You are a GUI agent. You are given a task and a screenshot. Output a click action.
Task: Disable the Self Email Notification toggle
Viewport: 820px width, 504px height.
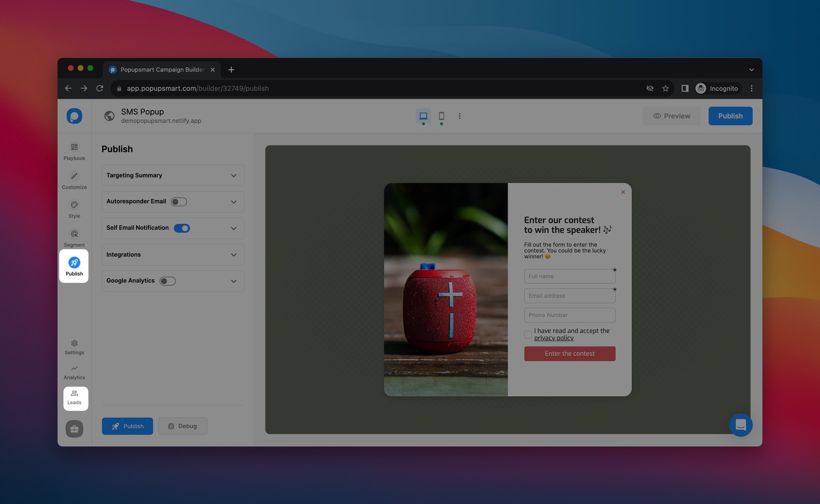[x=182, y=228]
